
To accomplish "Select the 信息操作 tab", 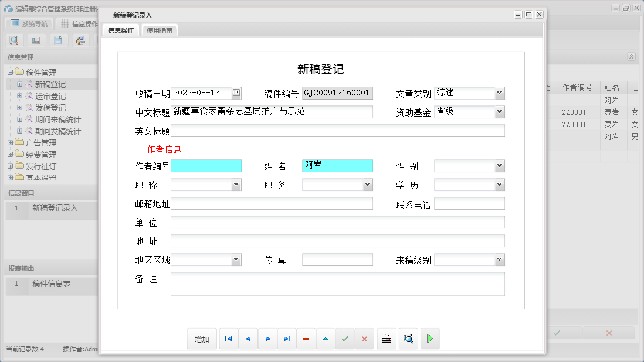I will pos(120,30).
